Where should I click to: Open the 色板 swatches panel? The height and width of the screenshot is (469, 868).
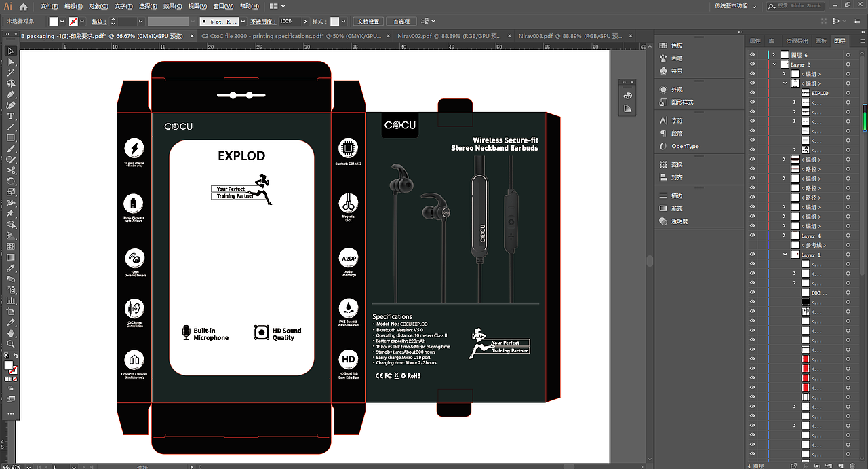pos(673,45)
